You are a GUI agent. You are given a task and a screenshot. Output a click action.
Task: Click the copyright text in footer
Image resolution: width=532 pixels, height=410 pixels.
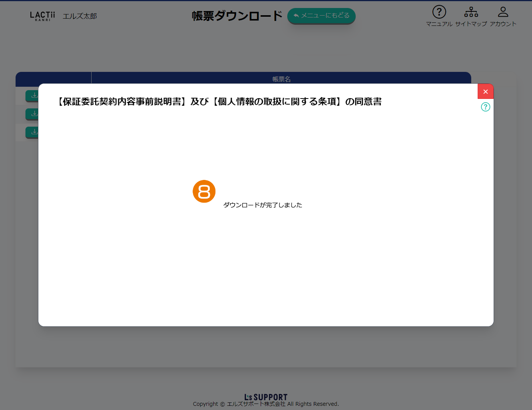(266, 404)
